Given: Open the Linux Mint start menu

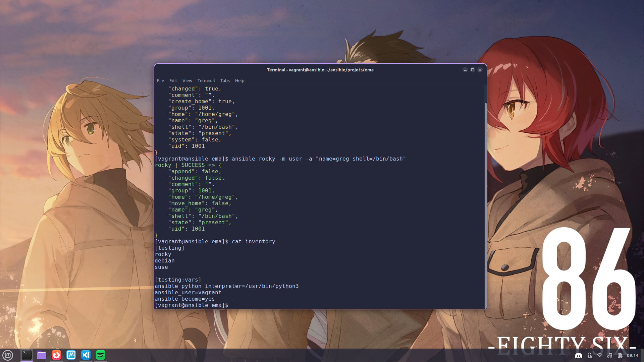Looking at the screenshot, I should point(8,355).
